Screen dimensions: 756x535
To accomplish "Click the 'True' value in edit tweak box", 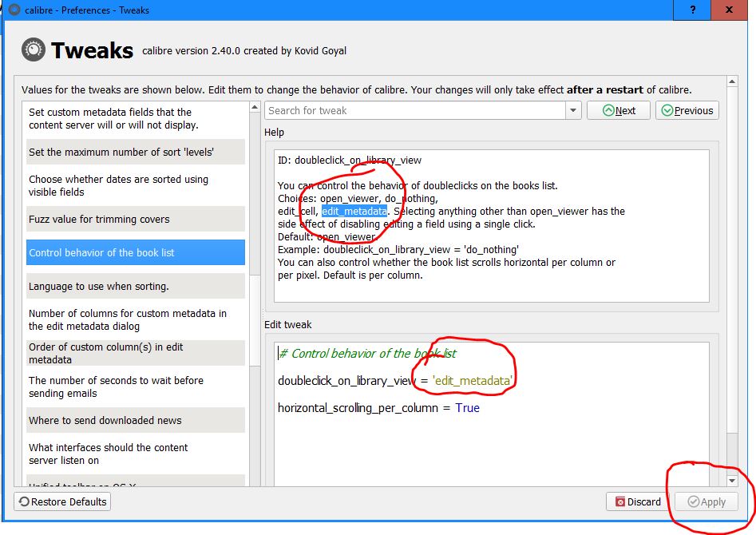I will pyautogui.click(x=467, y=408).
